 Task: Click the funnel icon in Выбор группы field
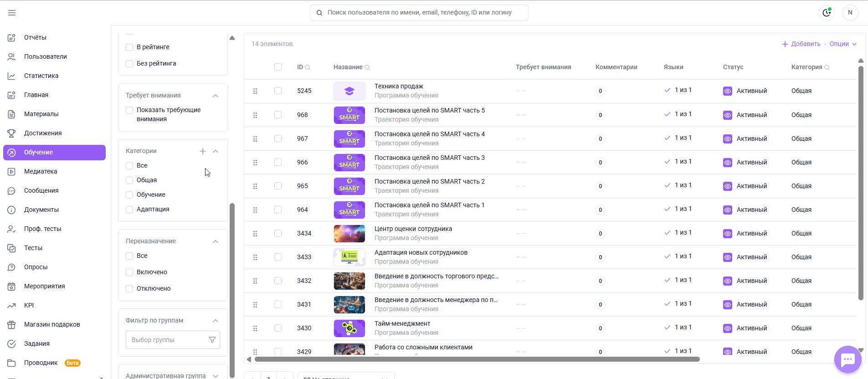click(x=212, y=340)
